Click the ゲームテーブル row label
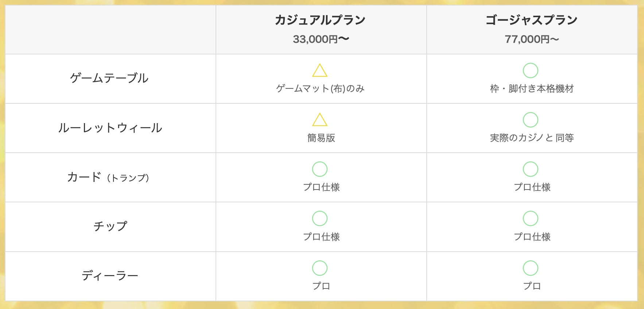Image resolution: width=644 pixels, height=309 pixels. point(109,78)
